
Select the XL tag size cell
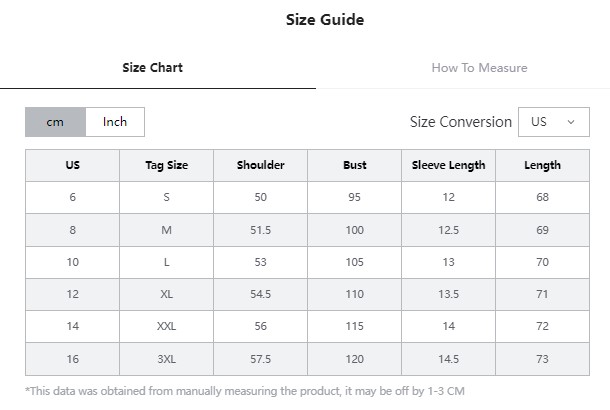click(167, 294)
